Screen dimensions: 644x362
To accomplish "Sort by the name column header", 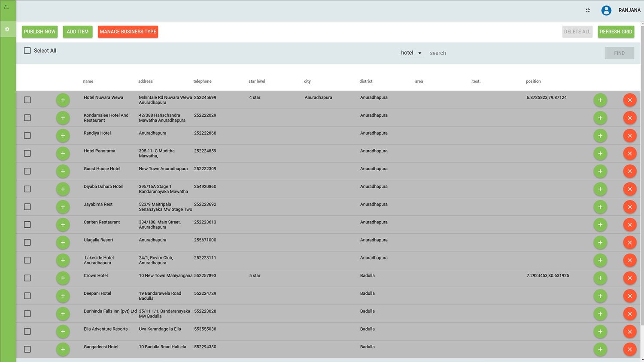I will pos(88,81).
